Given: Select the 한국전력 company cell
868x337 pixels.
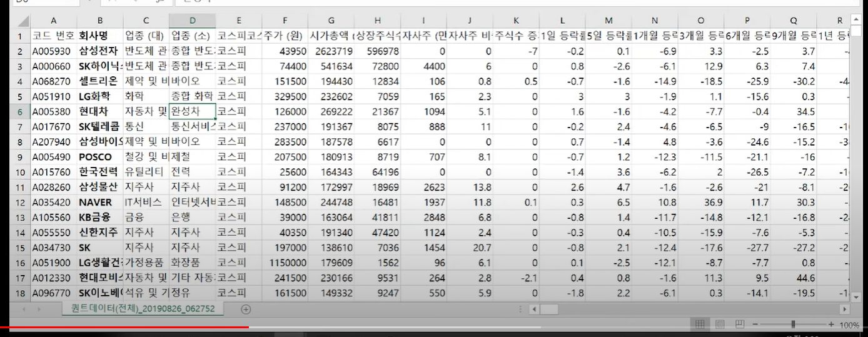Looking at the screenshot, I should point(100,172).
